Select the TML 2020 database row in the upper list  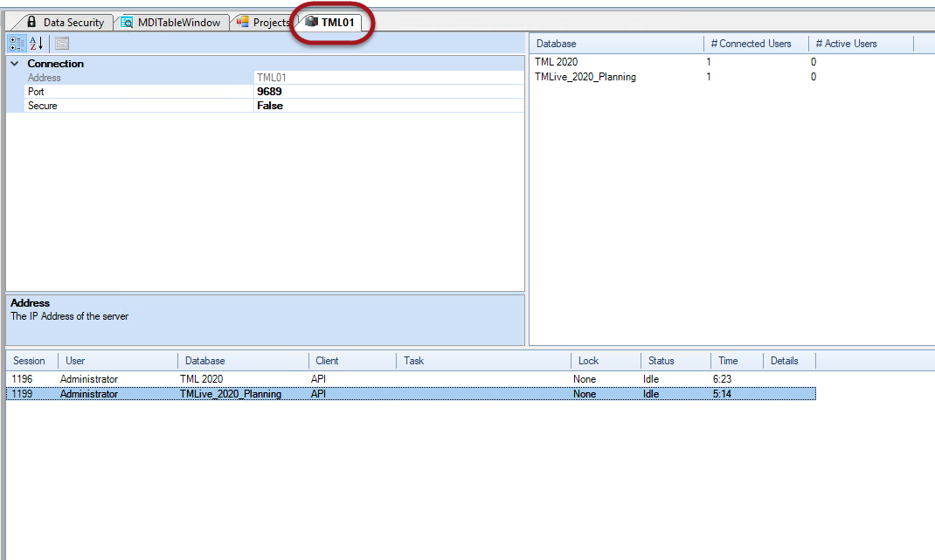coord(556,62)
